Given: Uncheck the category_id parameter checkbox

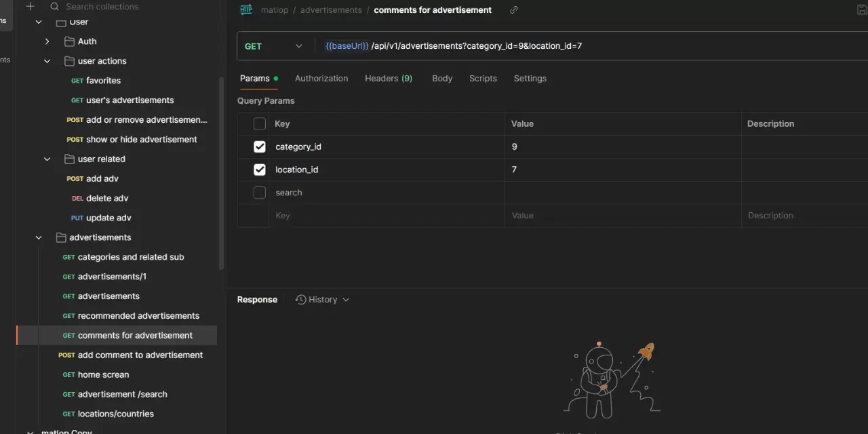Looking at the screenshot, I should (260, 147).
